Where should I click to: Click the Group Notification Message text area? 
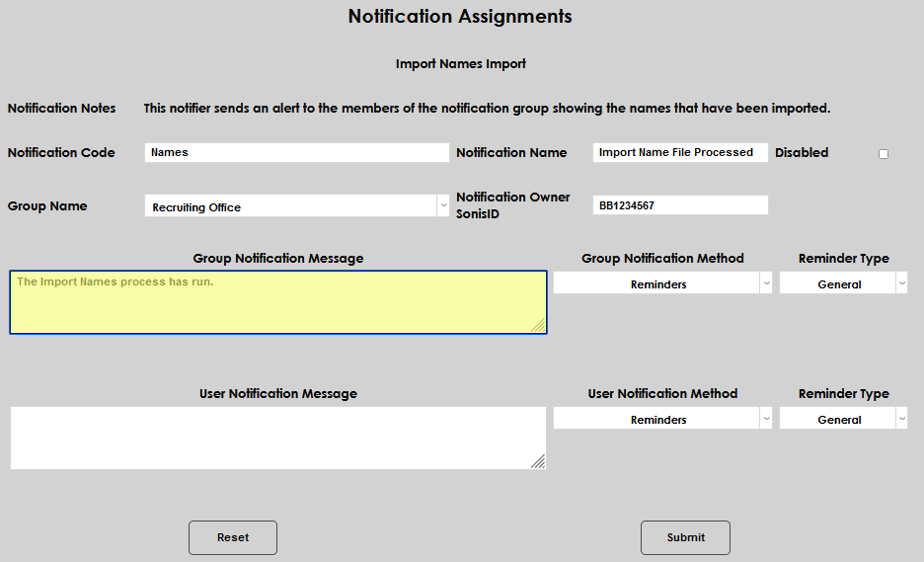(277, 302)
